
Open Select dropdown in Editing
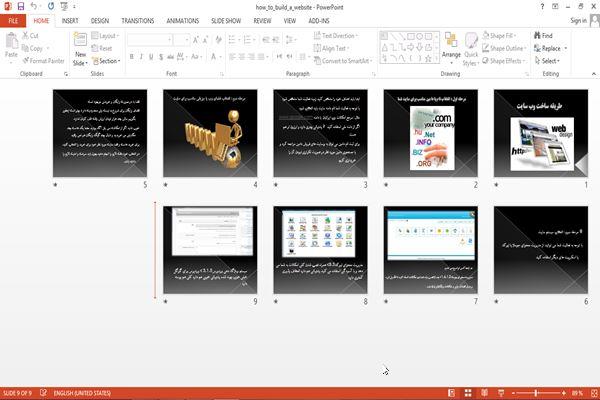pos(547,61)
